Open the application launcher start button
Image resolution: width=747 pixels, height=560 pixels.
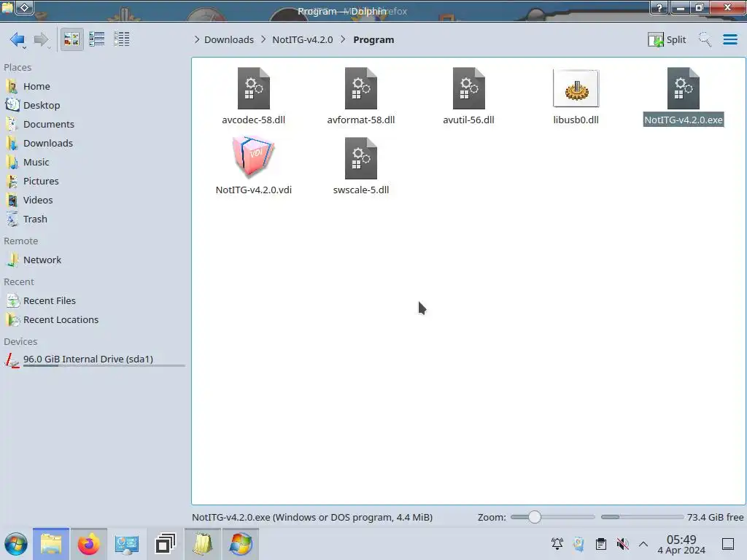pos(16,544)
